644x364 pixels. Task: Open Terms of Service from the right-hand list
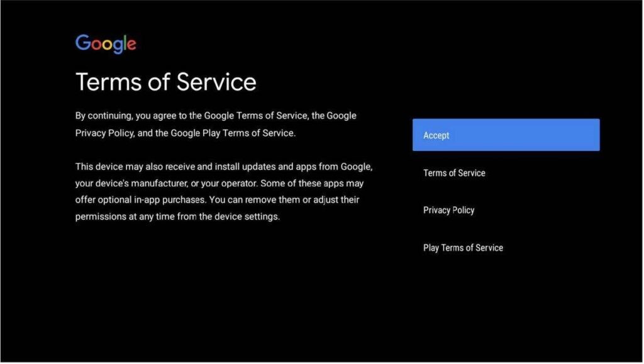pyautogui.click(x=454, y=173)
